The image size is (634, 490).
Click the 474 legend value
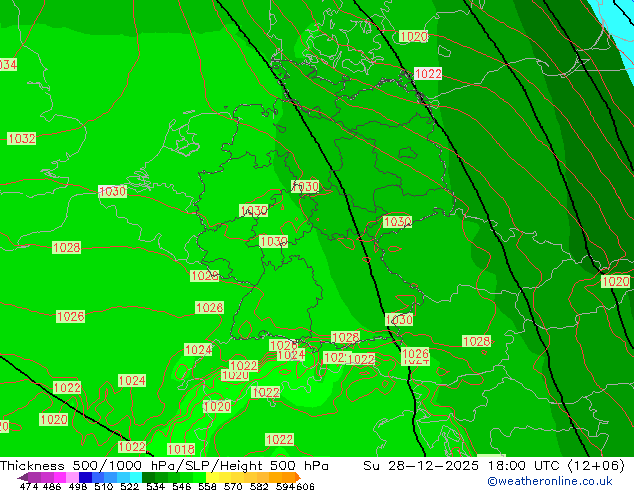click(29, 486)
